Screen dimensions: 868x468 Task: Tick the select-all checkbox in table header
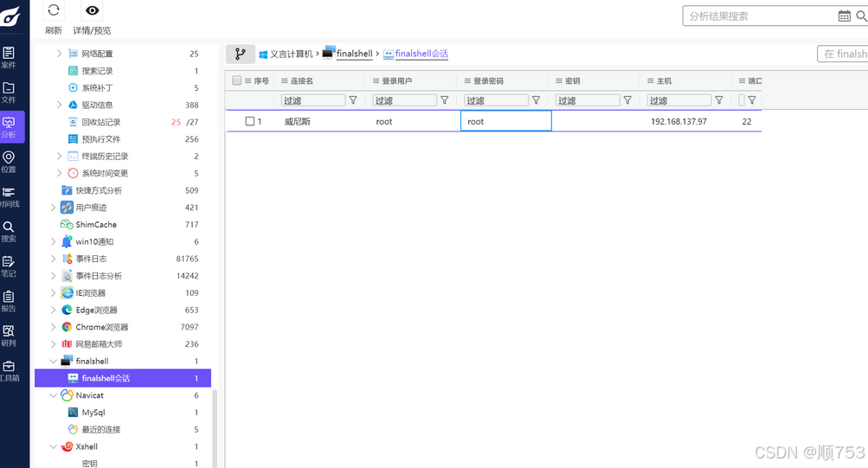(237, 80)
